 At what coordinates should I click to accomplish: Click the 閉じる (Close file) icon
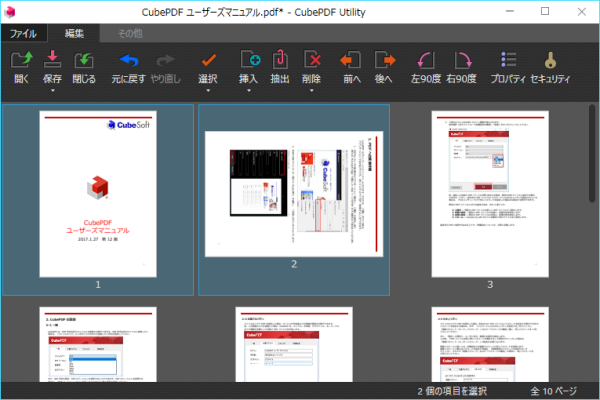click(x=84, y=60)
